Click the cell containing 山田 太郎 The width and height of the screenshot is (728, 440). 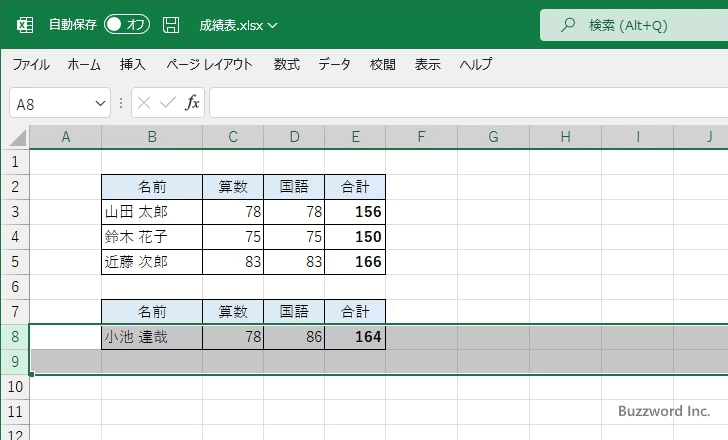click(x=152, y=212)
